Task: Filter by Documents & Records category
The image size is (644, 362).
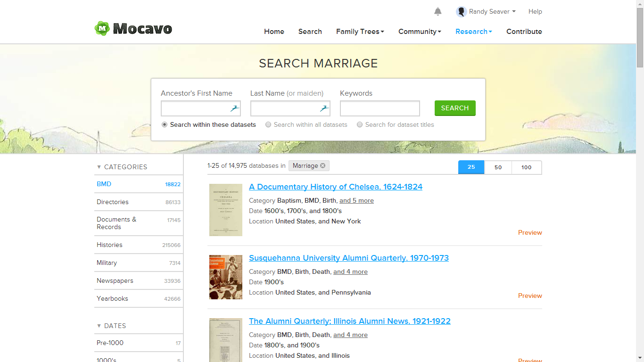Action: tap(139, 223)
